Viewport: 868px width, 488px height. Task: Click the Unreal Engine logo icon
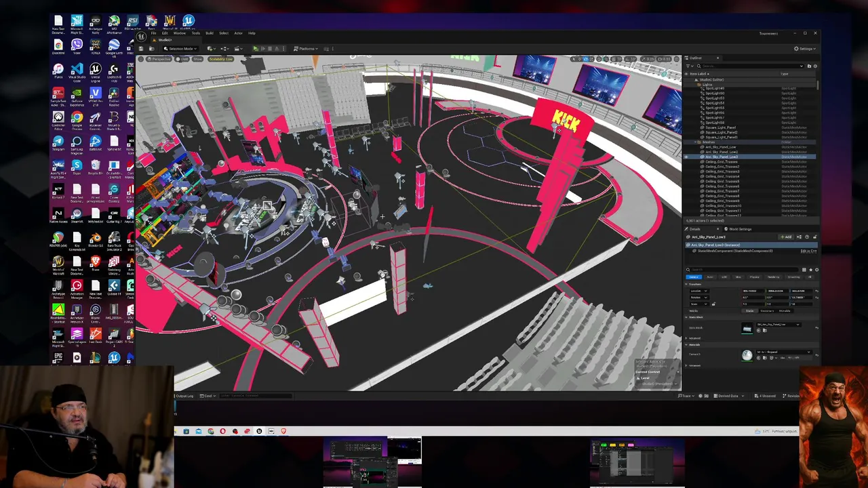[142, 37]
